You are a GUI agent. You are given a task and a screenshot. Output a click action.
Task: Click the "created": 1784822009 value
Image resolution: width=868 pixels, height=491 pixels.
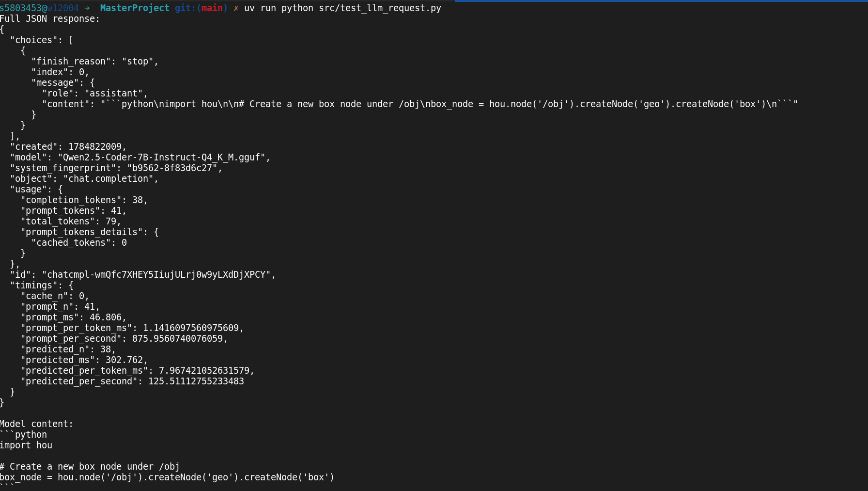click(x=95, y=147)
